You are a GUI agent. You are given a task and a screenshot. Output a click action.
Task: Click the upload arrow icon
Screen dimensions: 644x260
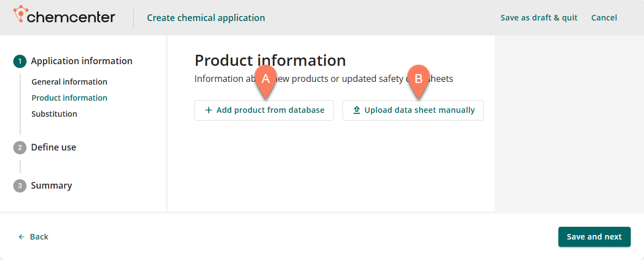(x=357, y=110)
